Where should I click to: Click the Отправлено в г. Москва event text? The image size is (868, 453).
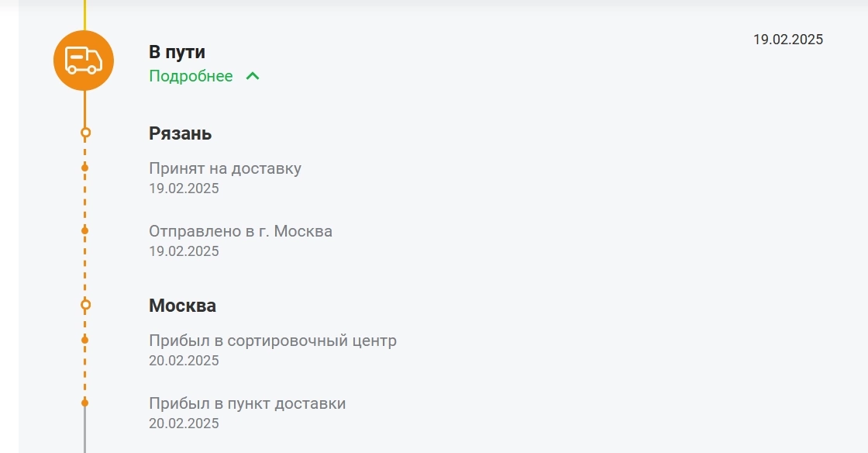click(241, 231)
